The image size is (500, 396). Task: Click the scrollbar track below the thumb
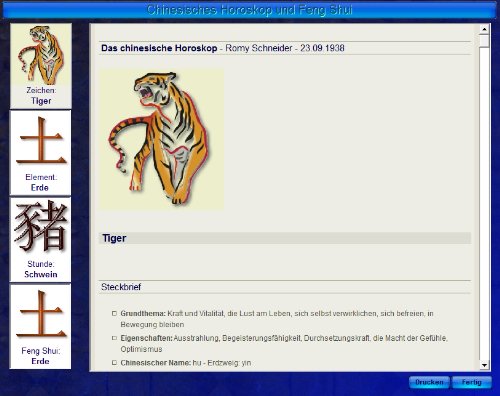point(484,203)
